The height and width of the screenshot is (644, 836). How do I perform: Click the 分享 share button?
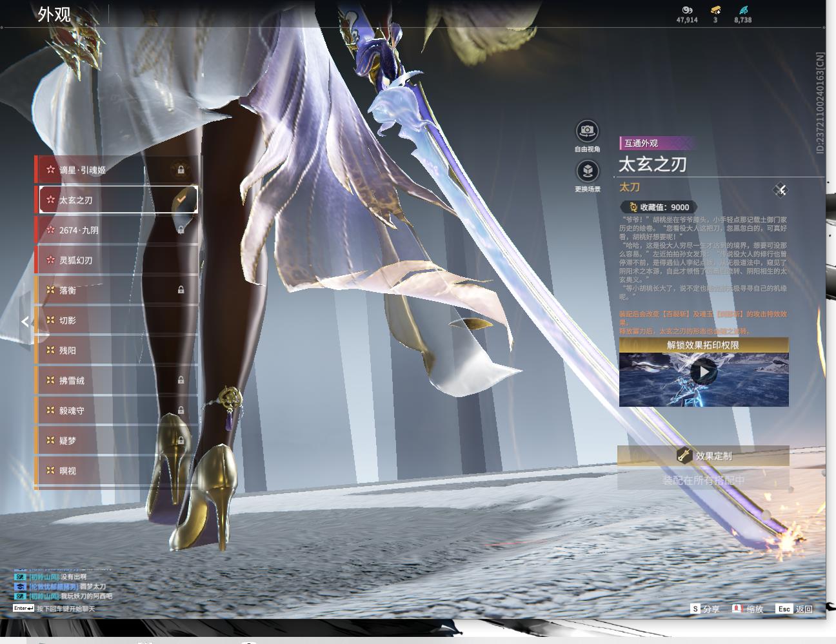(x=705, y=609)
